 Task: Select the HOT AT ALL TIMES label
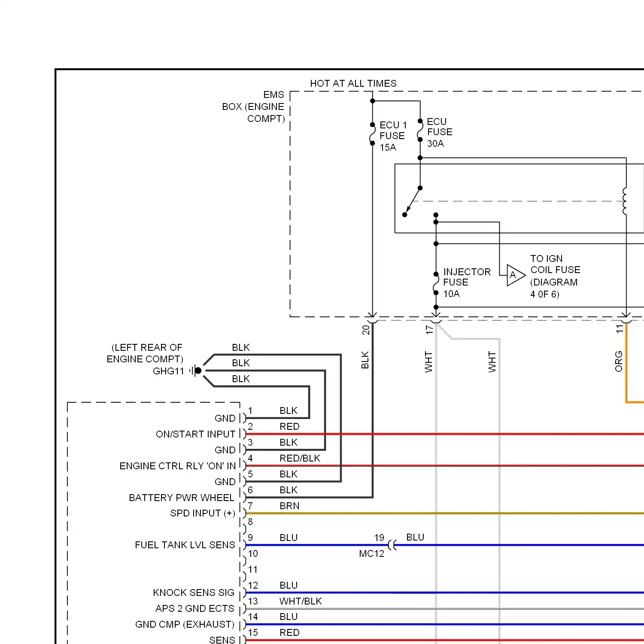(x=353, y=83)
